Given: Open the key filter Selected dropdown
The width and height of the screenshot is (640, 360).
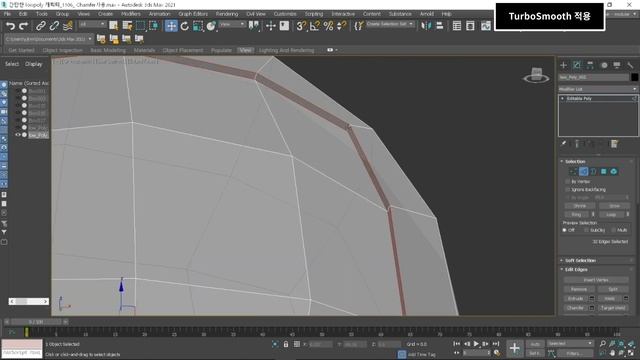Looking at the screenshot, I should coord(570,344).
